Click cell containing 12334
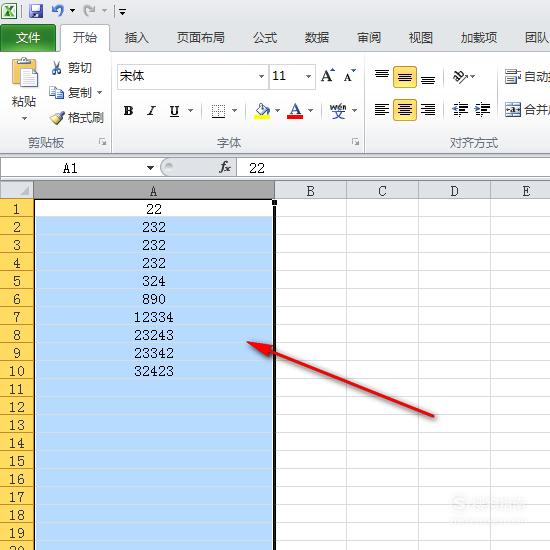 154,317
